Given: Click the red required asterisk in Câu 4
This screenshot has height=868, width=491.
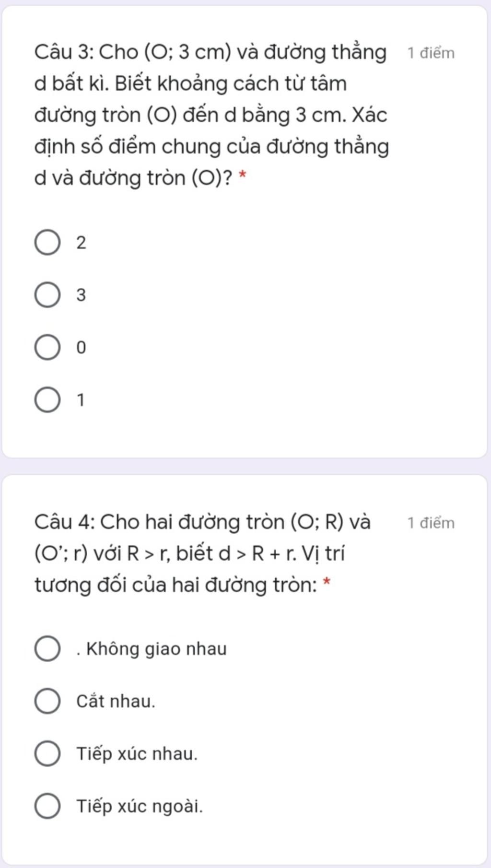Looking at the screenshot, I should point(327,583).
